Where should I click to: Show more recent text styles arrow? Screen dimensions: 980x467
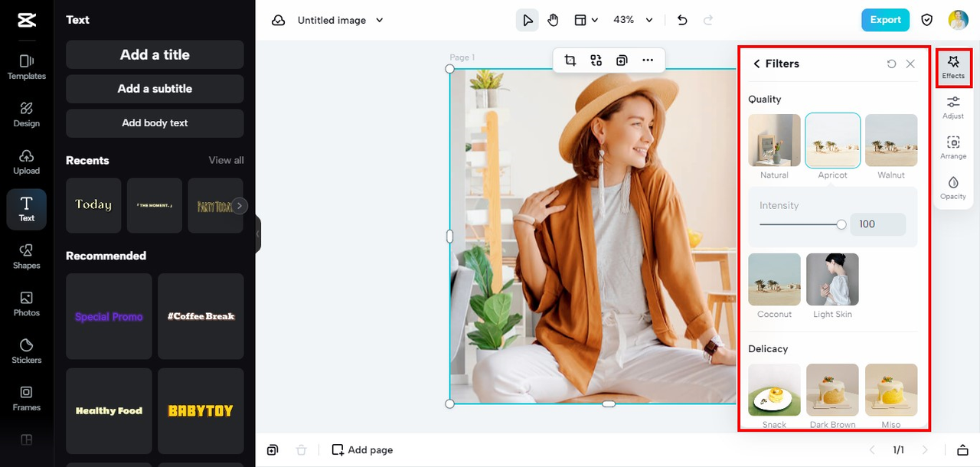click(240, 205)
